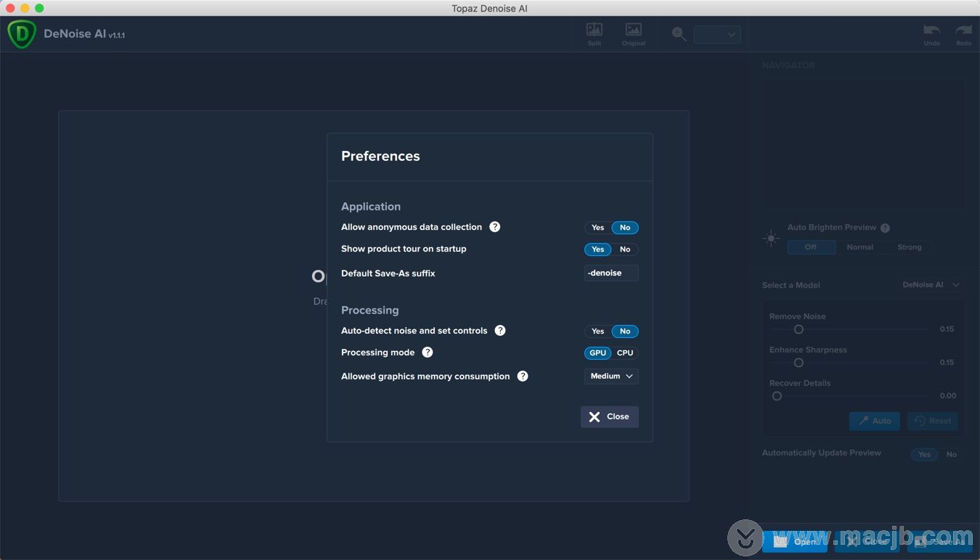Click help icon beside Processing mode

[428, 353]
